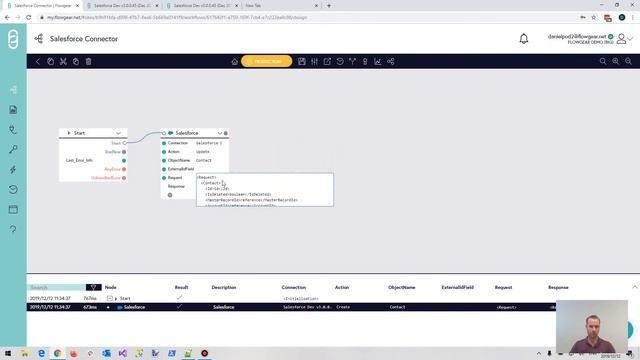640x360 pixels.
Task: Click the AnyError red connector dot
Action: tap(124, 169)
